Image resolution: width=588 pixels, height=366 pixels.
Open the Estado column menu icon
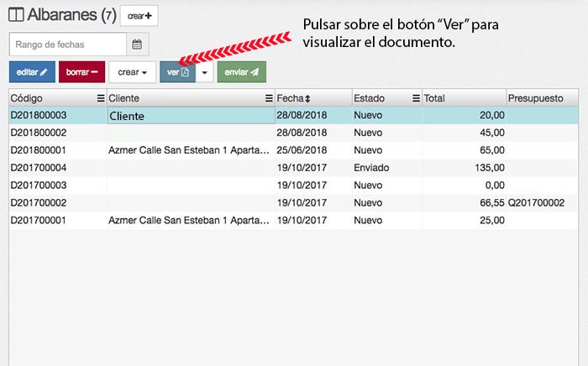pyautogui.click(x=417, y=98)
